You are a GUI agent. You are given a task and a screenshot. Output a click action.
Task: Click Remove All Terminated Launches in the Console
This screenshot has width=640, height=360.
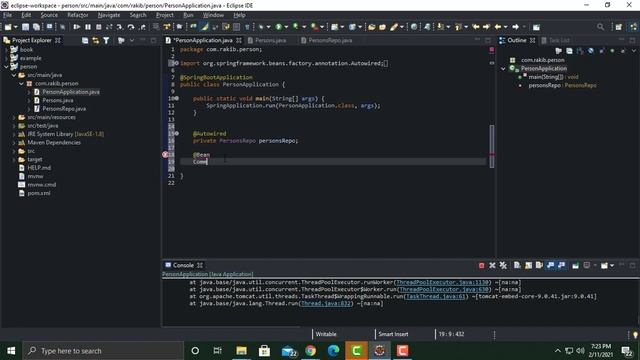click(x=503, y=265)
